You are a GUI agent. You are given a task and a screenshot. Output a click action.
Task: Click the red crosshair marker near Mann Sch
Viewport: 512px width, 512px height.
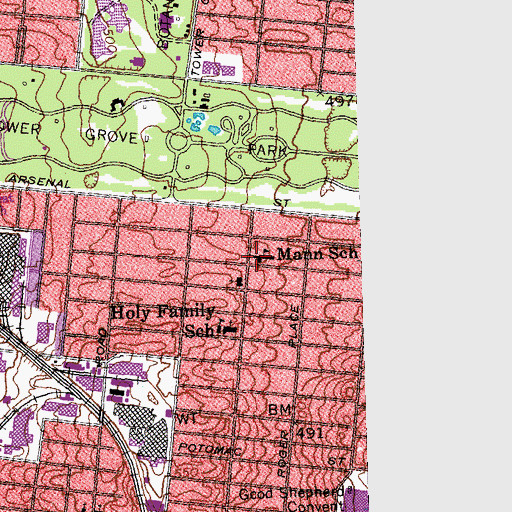tap(257, 257)
